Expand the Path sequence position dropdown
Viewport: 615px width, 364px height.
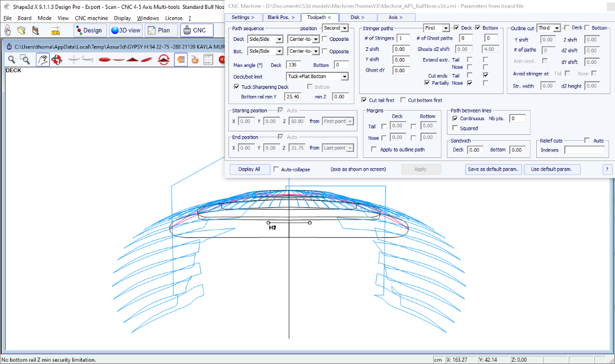pyautogui.click(x=344, y=28)
